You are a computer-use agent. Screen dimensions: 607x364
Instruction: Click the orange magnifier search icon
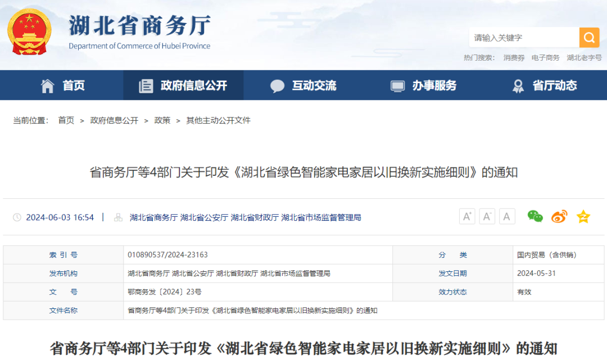(589, 37)
